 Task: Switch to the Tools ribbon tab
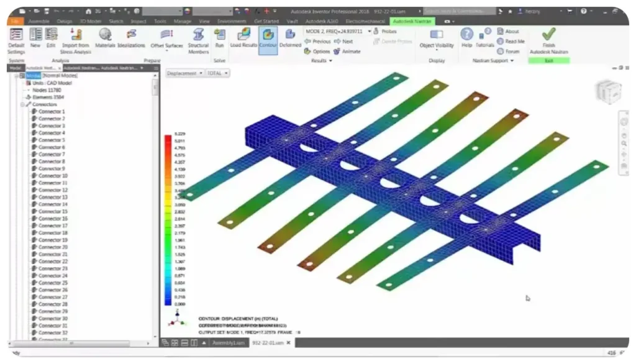(x=160, y=21)
